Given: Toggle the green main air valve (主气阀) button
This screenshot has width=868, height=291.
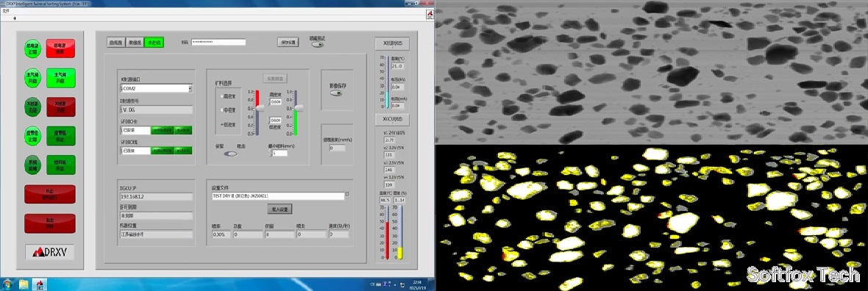Looking at the screenshot, I should point(60,77).
